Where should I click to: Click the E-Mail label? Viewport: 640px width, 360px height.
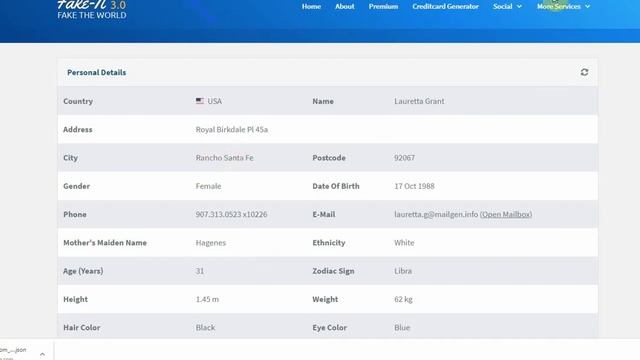(x=324, y=214)
